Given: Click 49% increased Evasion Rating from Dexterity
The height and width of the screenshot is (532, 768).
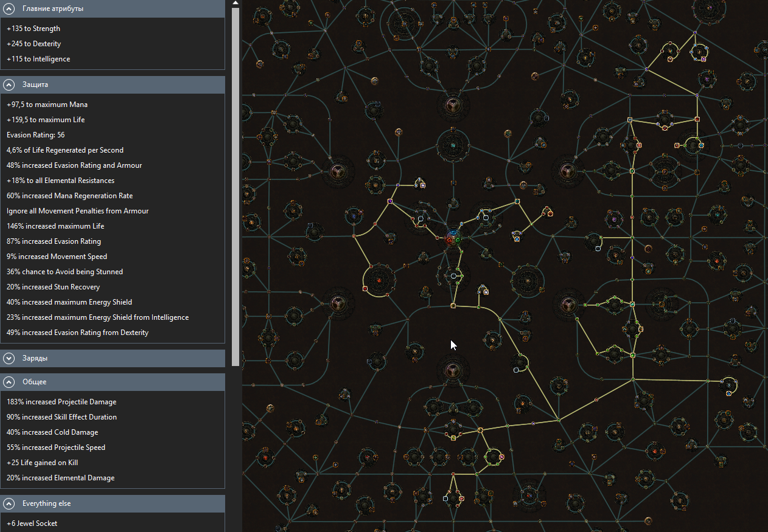Looking at the screenshot, I should [x=77, y=333].
